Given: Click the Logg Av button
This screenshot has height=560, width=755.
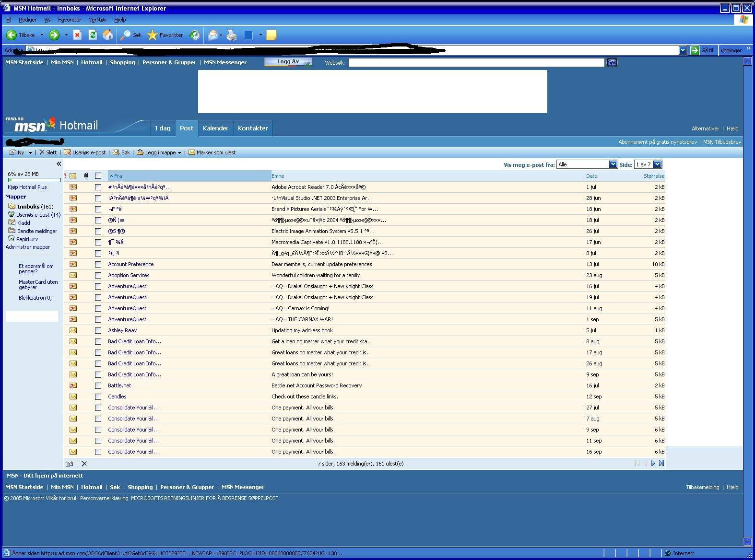Looking at the screenshot, I should (288, 62).
